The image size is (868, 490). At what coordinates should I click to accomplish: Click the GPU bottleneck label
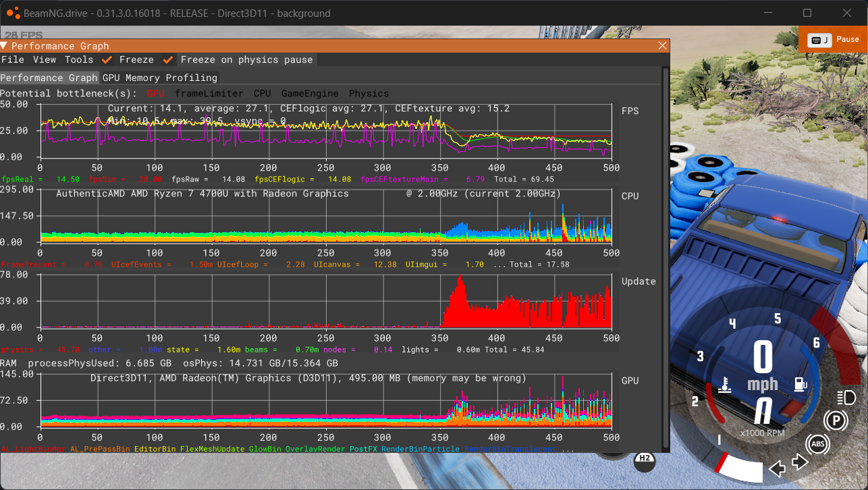pyautogui.click(x=156, y=93)
